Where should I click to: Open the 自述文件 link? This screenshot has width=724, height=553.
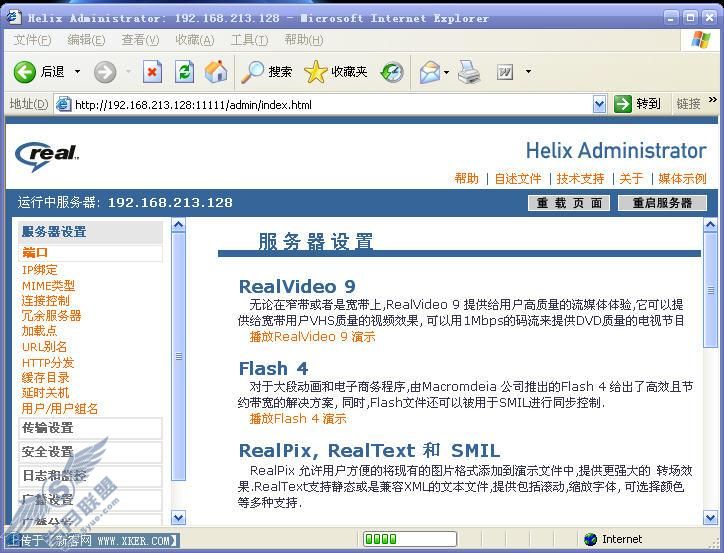[x=518, y=178]
